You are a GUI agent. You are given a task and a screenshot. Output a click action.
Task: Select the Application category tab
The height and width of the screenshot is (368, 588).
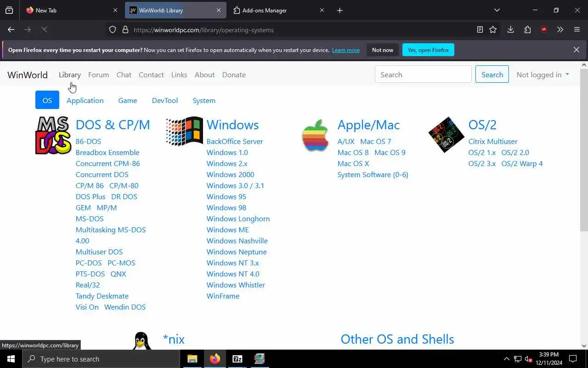coord(85,100)
